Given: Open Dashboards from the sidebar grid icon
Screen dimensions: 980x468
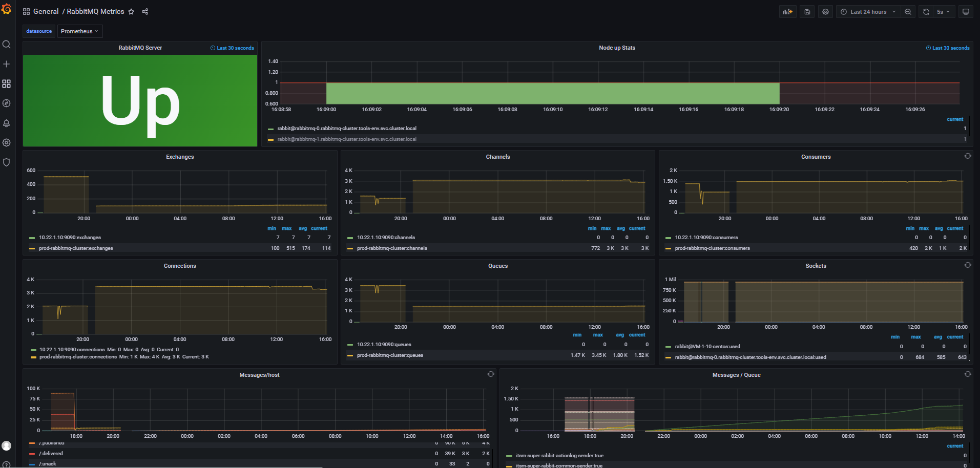Looking at the screenshot, I should point(7,83).
